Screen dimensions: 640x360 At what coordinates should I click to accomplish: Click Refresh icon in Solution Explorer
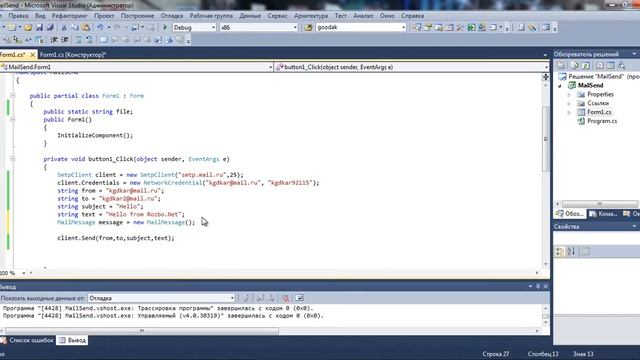(586, 65)
